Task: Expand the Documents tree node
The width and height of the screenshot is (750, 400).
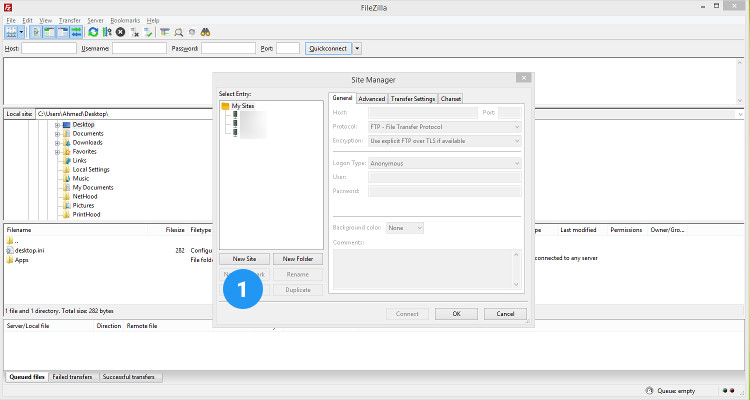Action: click(x=57, y=134)
